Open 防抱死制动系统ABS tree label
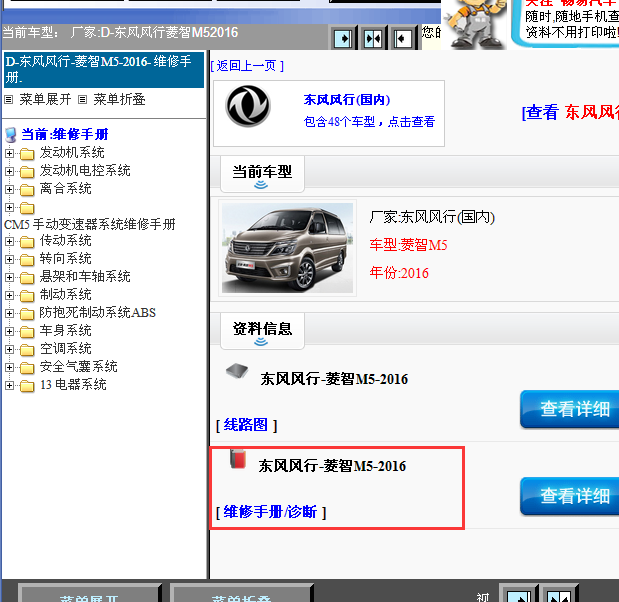619x602 pixels. [x=98, y=313]
